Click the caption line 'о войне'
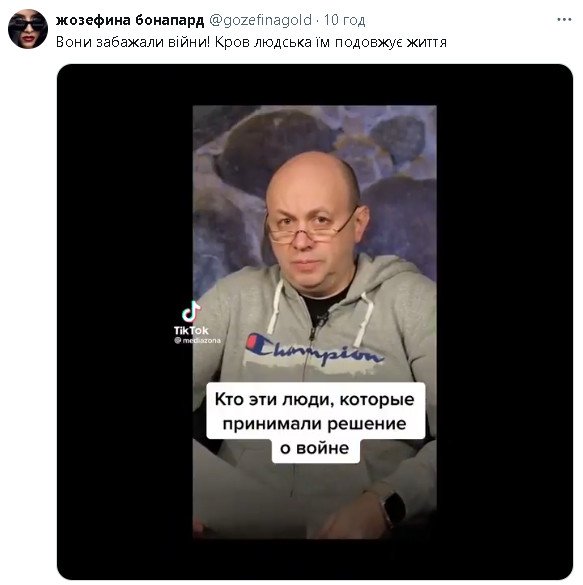Screen dimensions: 583x585 point(315,448)
